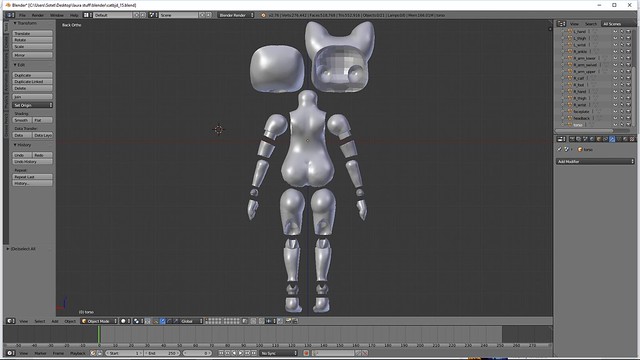This screenshot has height=360, width=640.
Task: Toggle visibility eye of faceplate in outliner
Action: 615,111
